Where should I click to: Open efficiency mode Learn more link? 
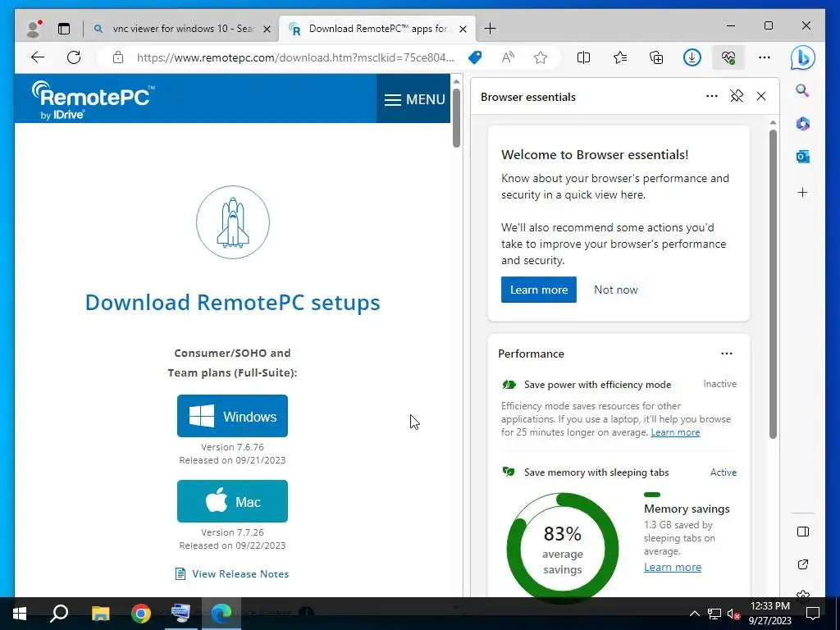[x=675, y=432]
